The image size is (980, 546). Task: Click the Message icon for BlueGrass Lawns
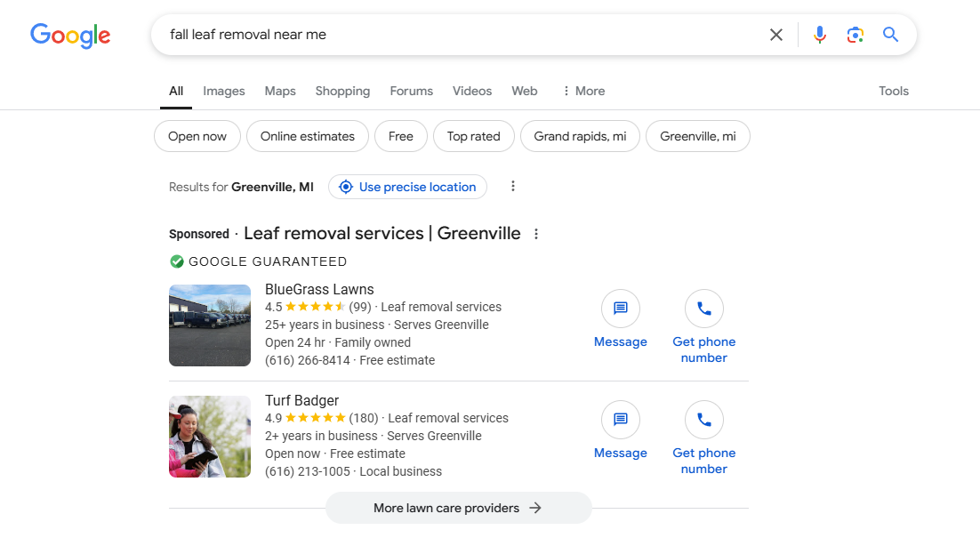(620, 308)
